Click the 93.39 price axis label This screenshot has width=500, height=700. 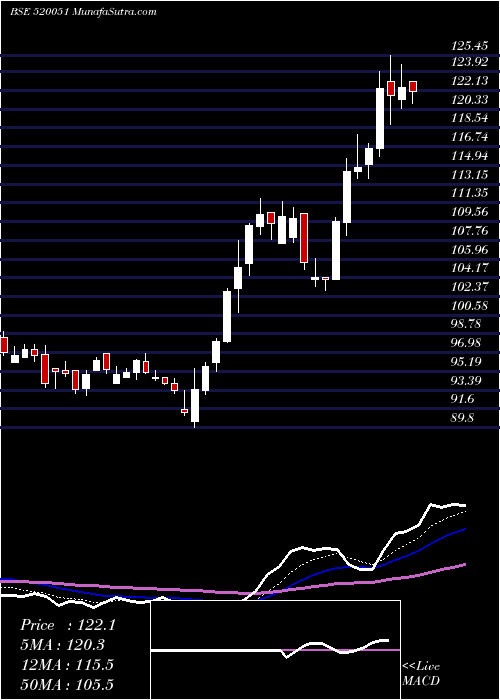(466, 380)
